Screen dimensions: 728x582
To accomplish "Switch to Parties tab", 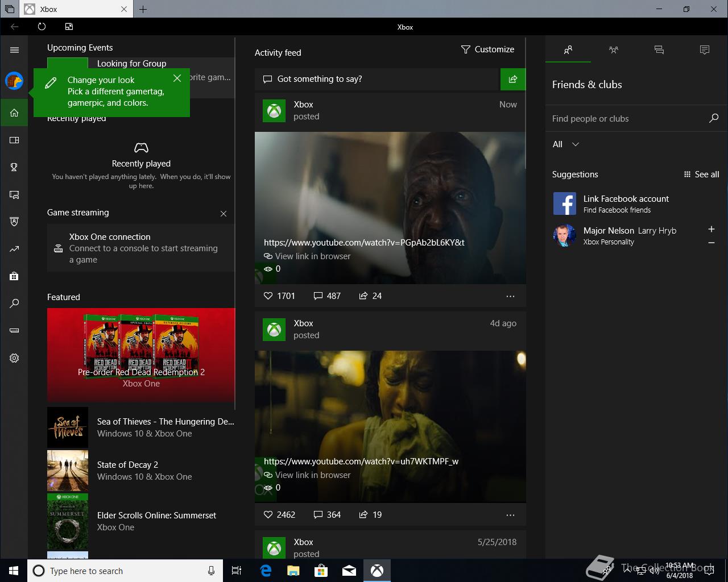I will point(614,50).
